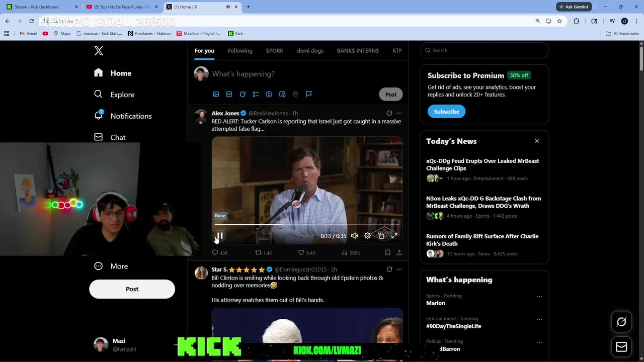Open the Gmail bookmark
644x362 pixels.
coord(28,33)
